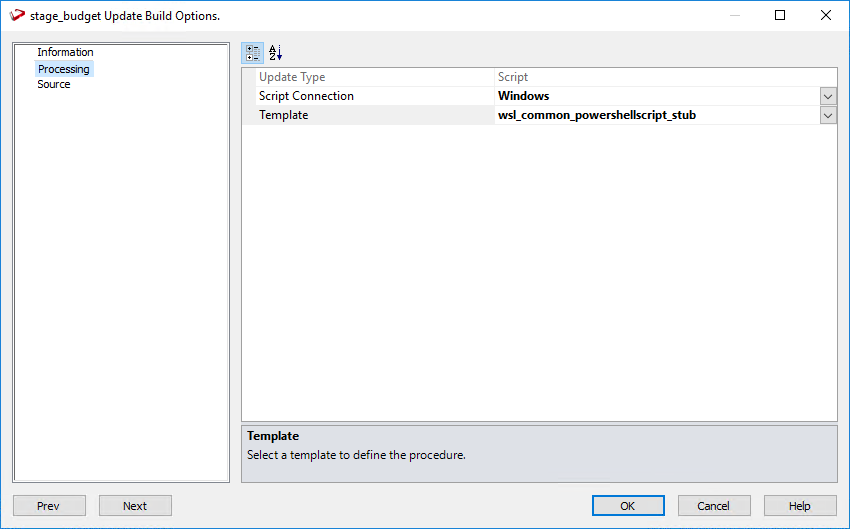The image size is (852, 529).
Task: Close the Update Build Options dialog
Action: tap(825, 16)
